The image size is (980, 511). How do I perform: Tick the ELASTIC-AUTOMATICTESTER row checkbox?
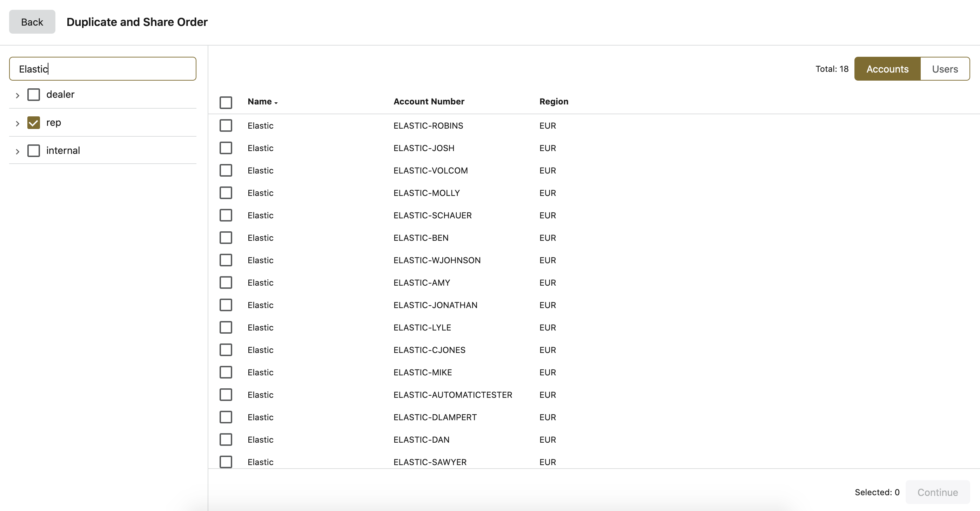pyautogui.click(x=226, y=395)
